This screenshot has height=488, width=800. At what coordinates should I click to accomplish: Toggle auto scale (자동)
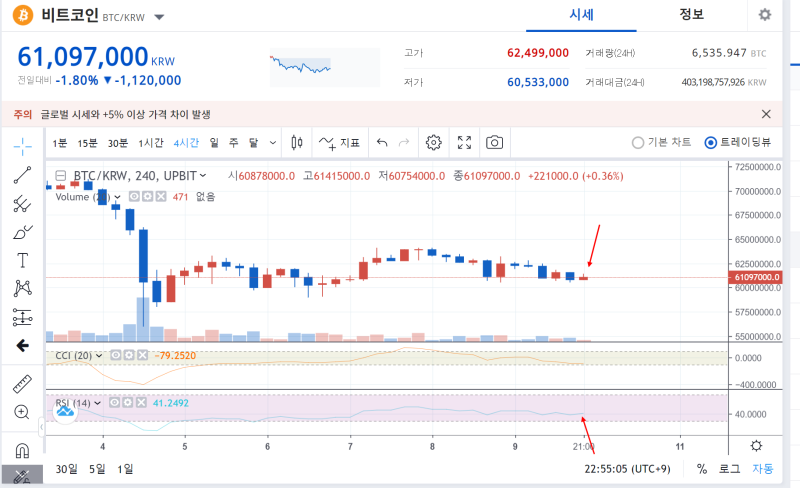(763, 469)
